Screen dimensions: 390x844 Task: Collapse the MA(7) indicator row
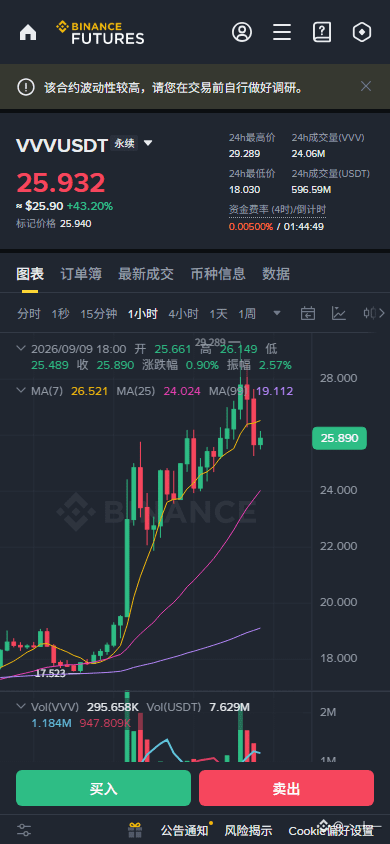pos(21,390)
